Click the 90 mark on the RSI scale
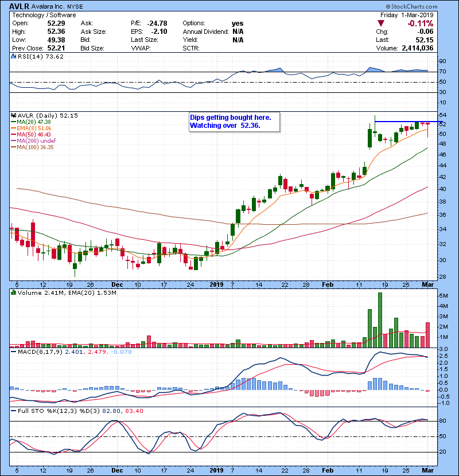Viewport: 459px width, 476px height. pyautogui.click(x=442, y=61)
